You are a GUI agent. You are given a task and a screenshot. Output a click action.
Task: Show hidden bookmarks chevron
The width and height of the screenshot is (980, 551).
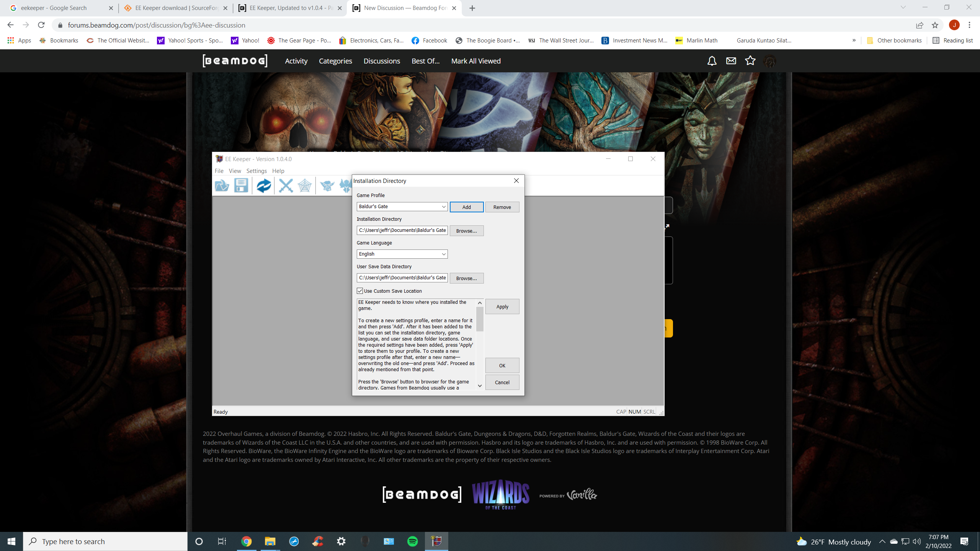pos(854,40)
